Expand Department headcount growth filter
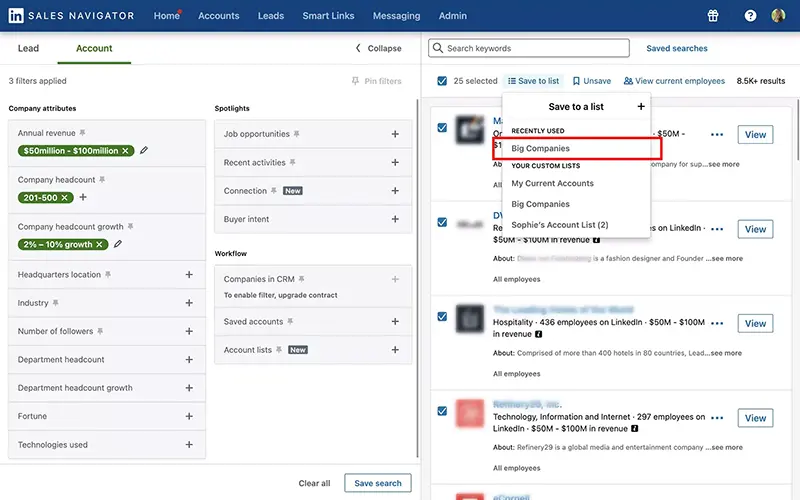The width and height of the screenshot is (800, 500). [189, 388]
